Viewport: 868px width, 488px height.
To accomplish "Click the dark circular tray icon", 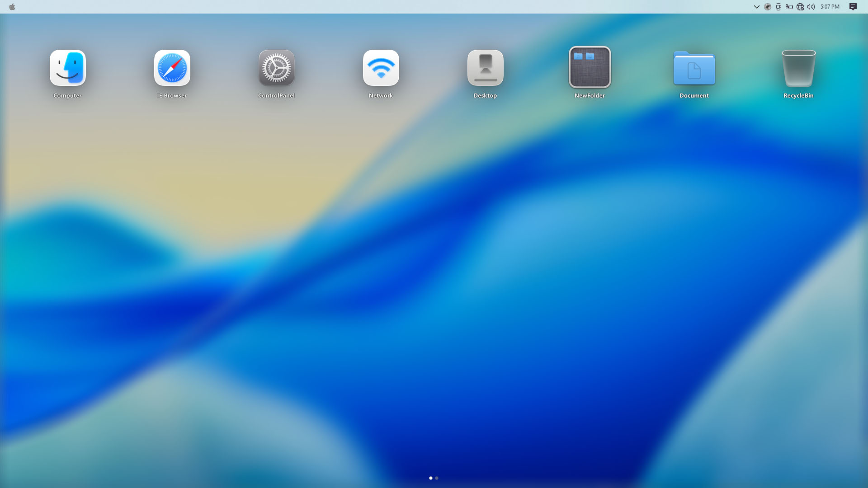I will tap(768, 6).
